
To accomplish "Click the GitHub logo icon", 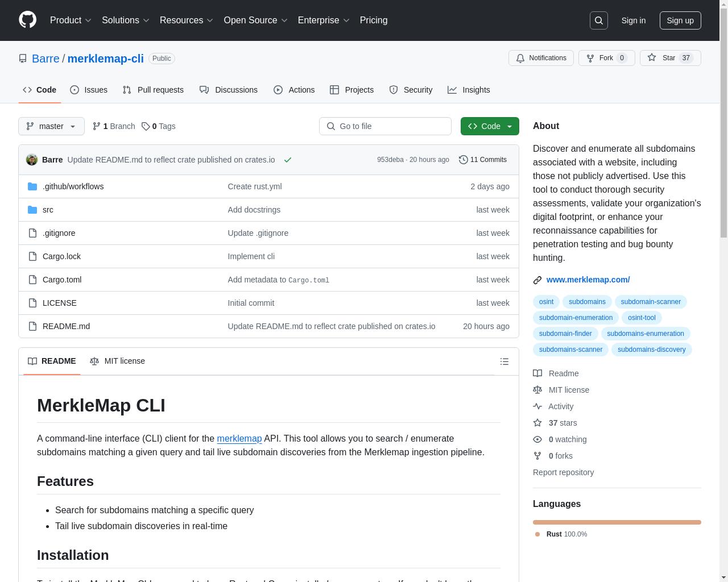I will click(27, 20).
